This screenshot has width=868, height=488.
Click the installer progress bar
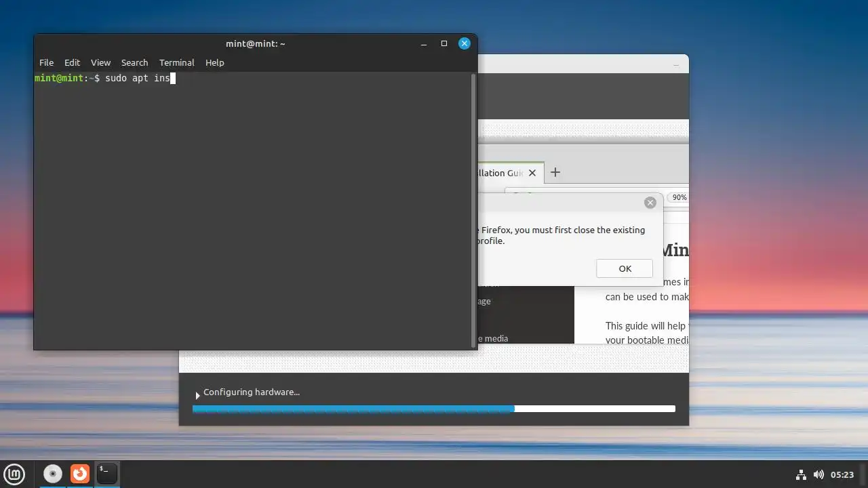(x=434, y=409)
